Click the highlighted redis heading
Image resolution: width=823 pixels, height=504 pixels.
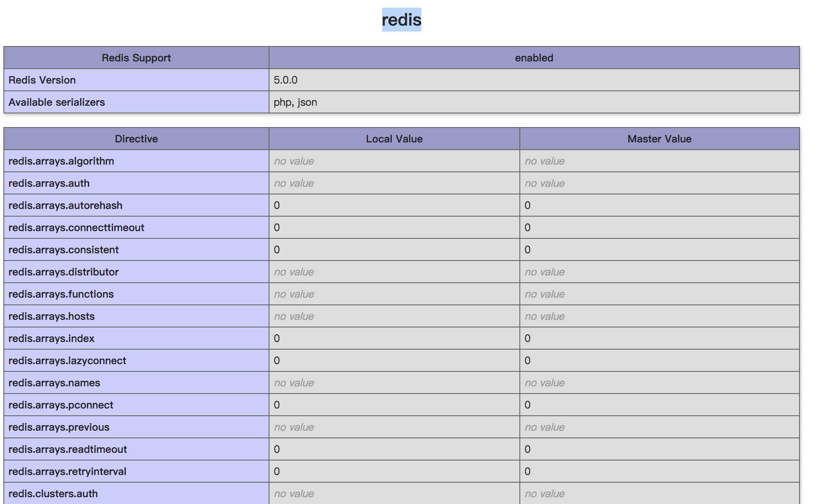click(401, 20)
